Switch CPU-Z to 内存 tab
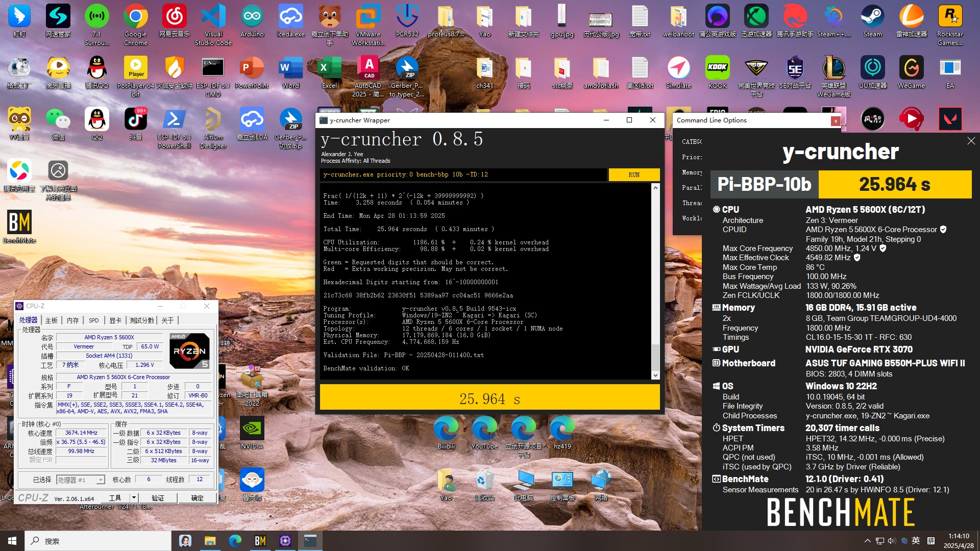 73,320
